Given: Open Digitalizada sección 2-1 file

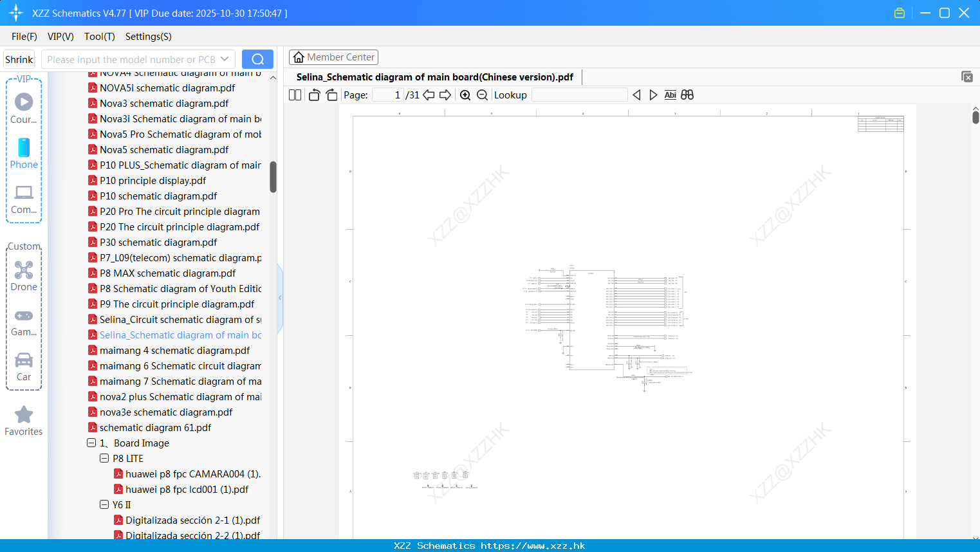Looking at the screenshot, I should [192, 520].
